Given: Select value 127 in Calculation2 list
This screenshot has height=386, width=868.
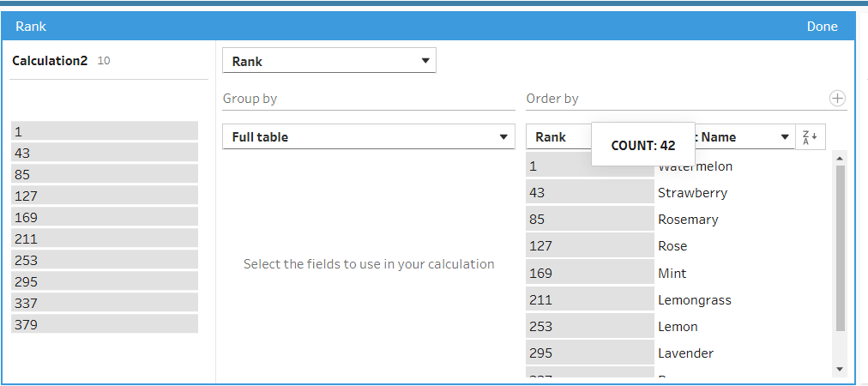Looking at the screenshot, I should tap(105, 196).
